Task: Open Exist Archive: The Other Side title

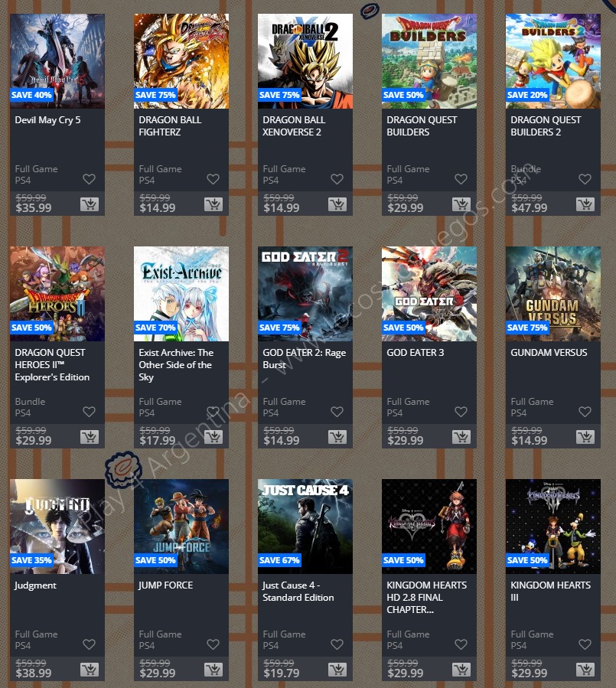Action: (176, 364)
